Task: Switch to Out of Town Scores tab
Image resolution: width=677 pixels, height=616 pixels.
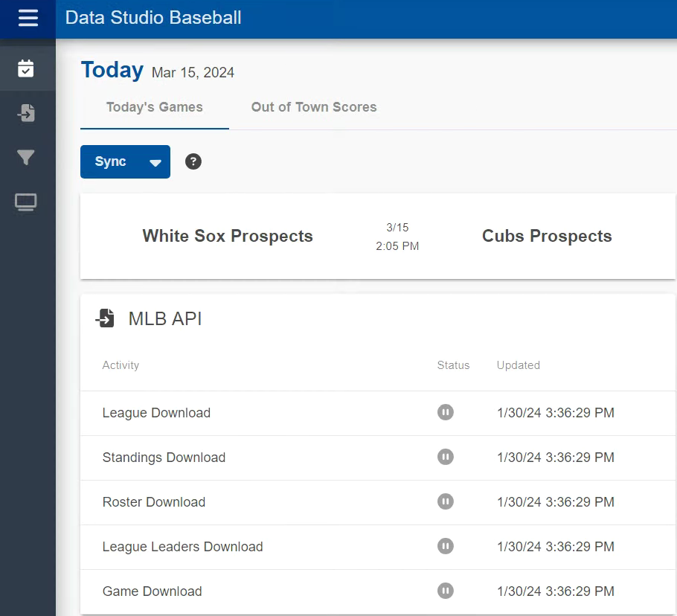Action: pos(314,107)
